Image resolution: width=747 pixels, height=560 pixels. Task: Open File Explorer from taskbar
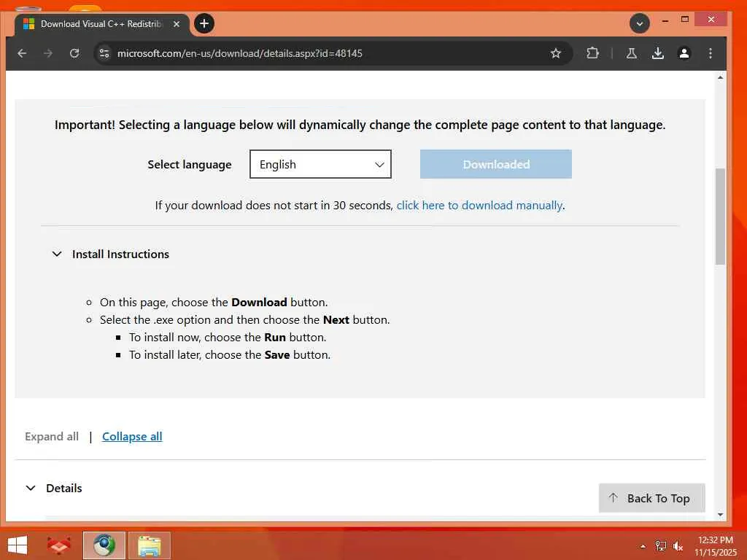[x=149, y=545]
